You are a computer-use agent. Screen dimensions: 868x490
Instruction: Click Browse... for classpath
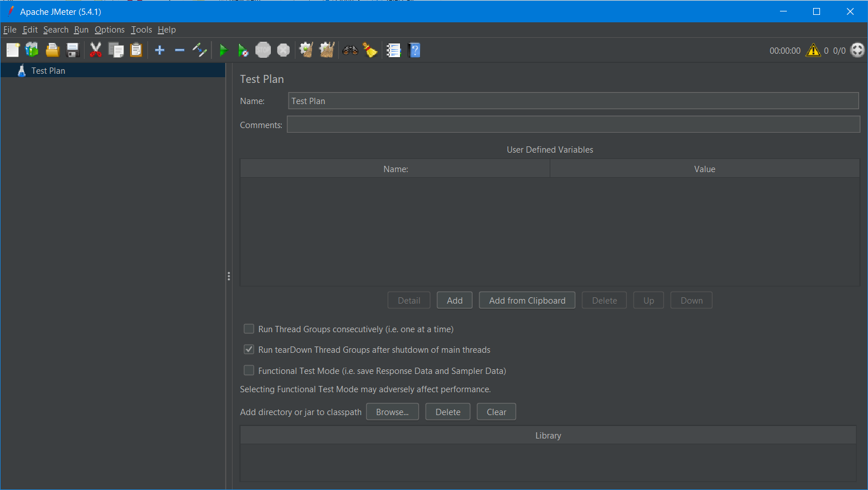click(393, 412)
